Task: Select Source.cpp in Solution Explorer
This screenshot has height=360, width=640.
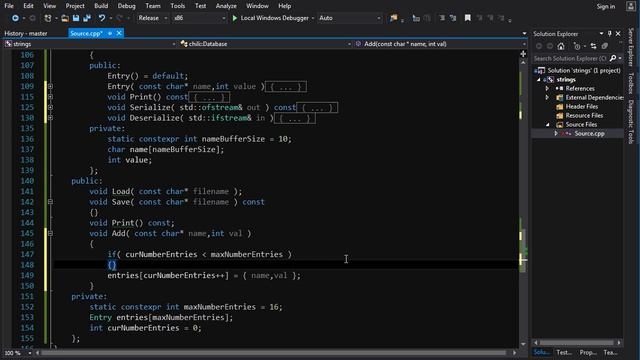Action: pos(589,133)
